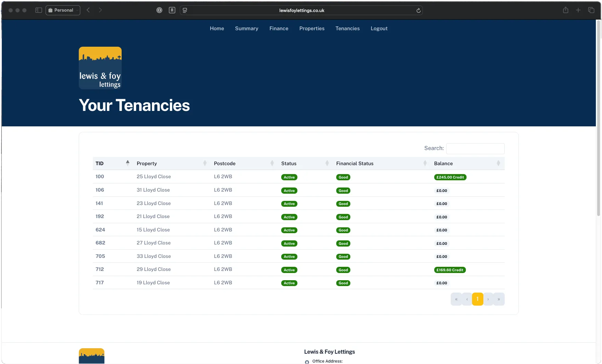Screen dimensions: 602x364
Task: Reload the lewisfoylettings.co.uk page
Action: [x=418, y=10]
